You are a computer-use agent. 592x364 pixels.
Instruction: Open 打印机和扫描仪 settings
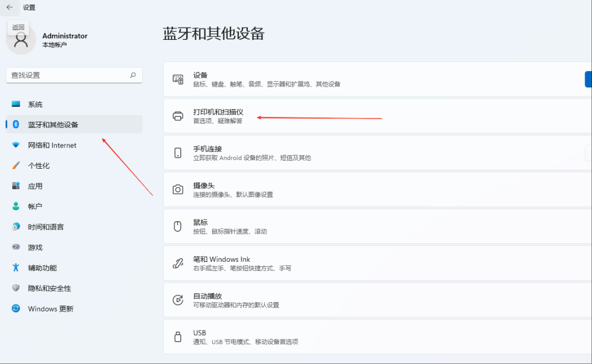pyautogui.click(x=378, y=116)
